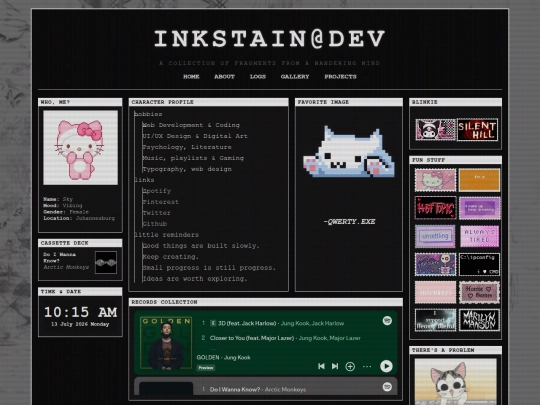540x405 pixels.
Task: Click the purple skull stamp
Action: 435,264
